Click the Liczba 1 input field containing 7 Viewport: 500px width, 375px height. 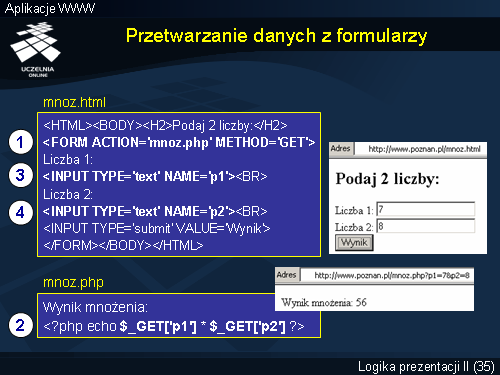click(x=426, y=209)
